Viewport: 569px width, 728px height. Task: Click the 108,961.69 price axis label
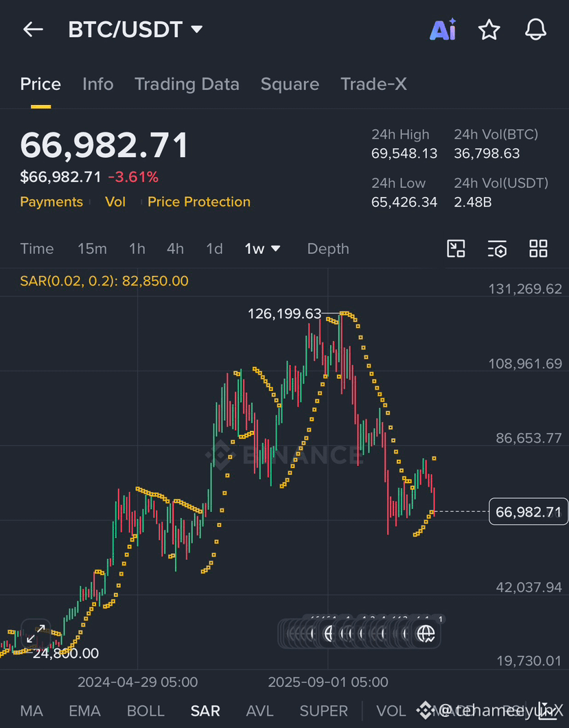click(525, 364)
